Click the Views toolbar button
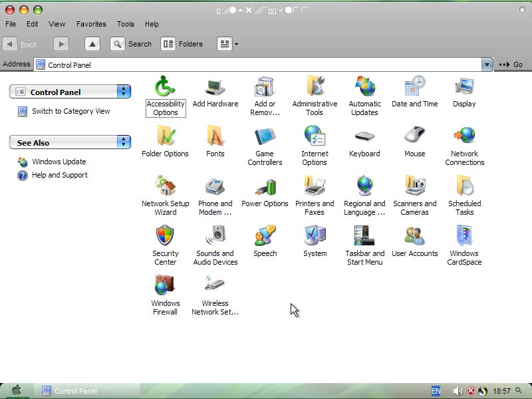This screenshot has height=399, width=532. click(x=225, y=44)
